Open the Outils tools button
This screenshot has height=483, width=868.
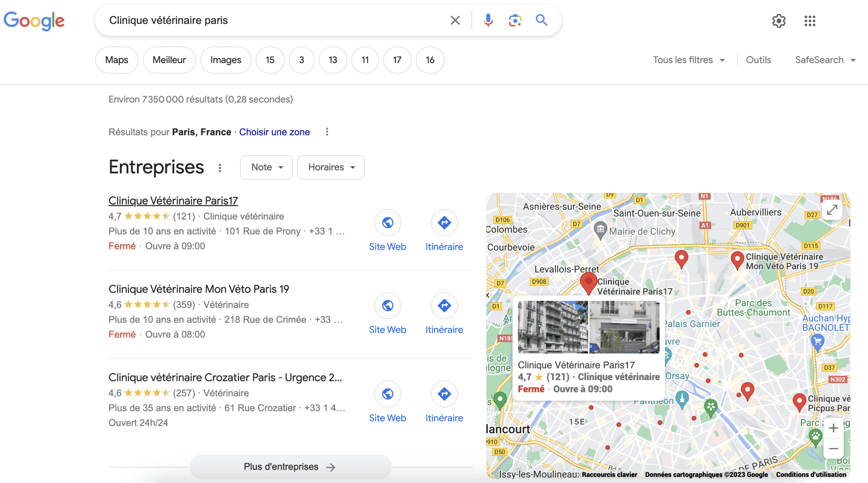pos(758,60)
